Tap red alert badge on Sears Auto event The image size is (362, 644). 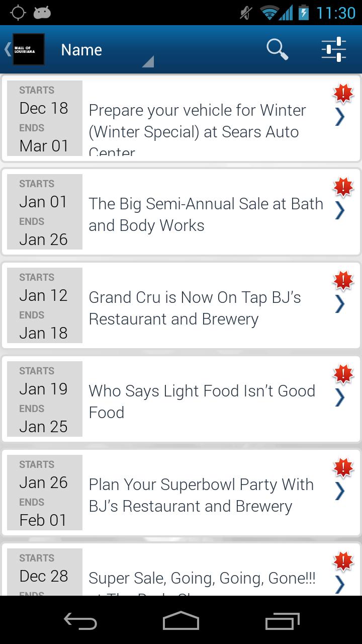(x=343, y=93)
